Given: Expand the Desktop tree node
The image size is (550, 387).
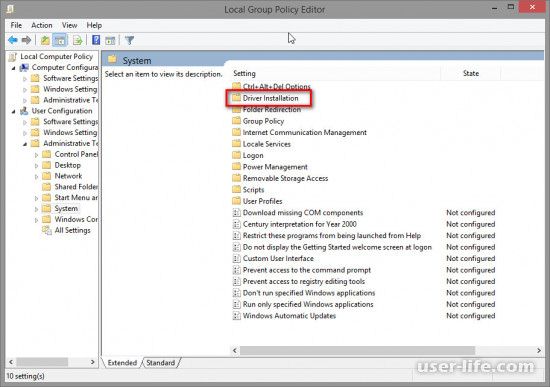Looking at the screenshot, I should tap(36, 166).
